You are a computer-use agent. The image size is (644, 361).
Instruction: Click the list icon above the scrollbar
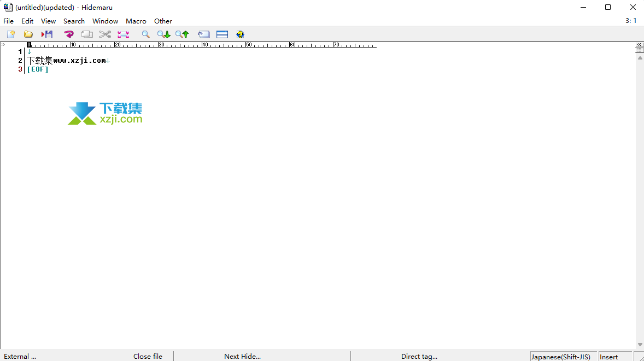click(640, 50)
